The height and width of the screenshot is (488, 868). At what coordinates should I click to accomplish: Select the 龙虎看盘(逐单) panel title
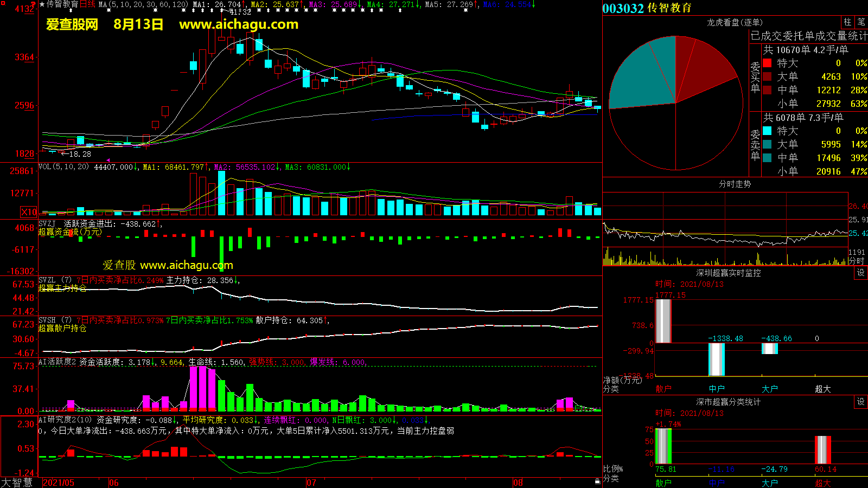(x=735, y=22)
